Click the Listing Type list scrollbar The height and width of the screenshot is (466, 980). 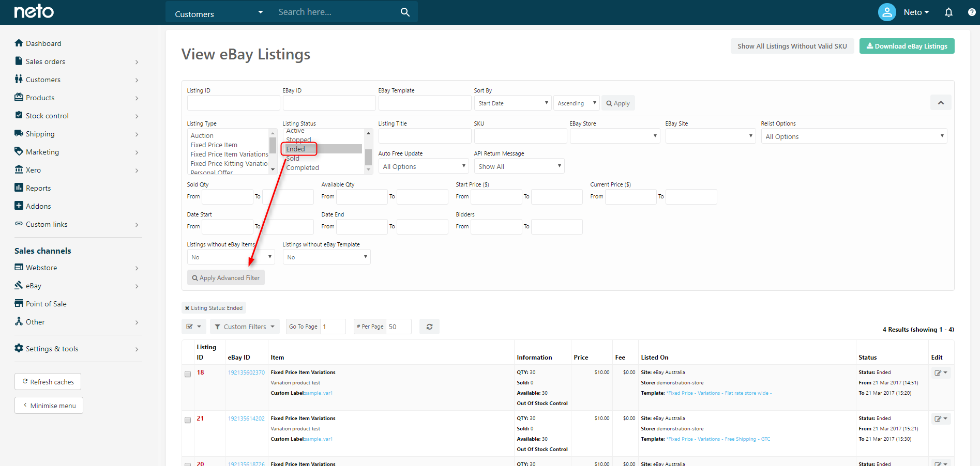(273, 151)
